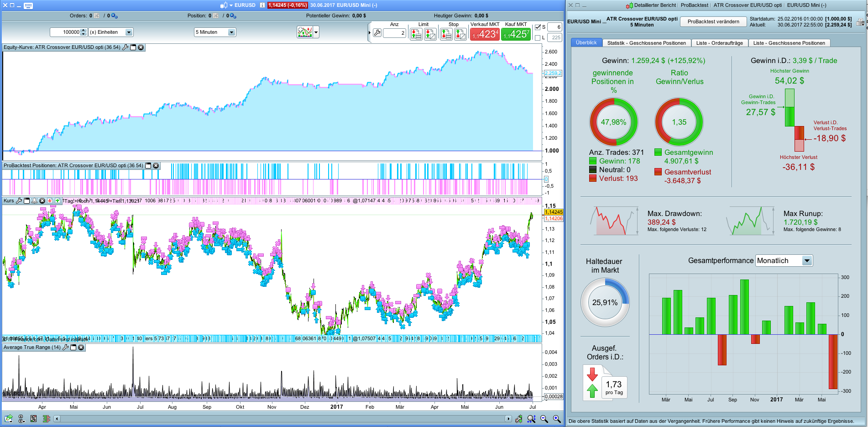
Task: Close the ProBacktest Positionen panel
Action: pos(156,165)
